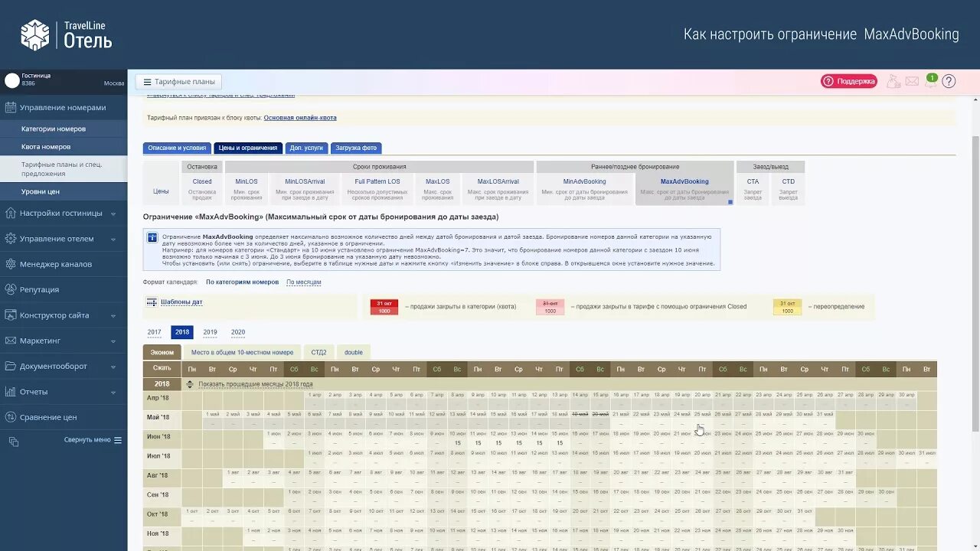Screen dimensions: 980x551
Task: Open notifications bell with green badge
Action: (x=931, y=80)
